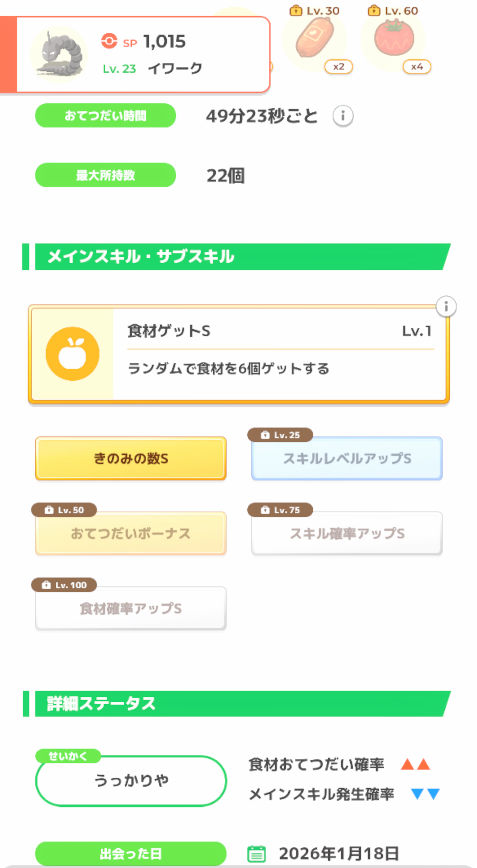Tap the 出会った日 green label

[130, 853]
